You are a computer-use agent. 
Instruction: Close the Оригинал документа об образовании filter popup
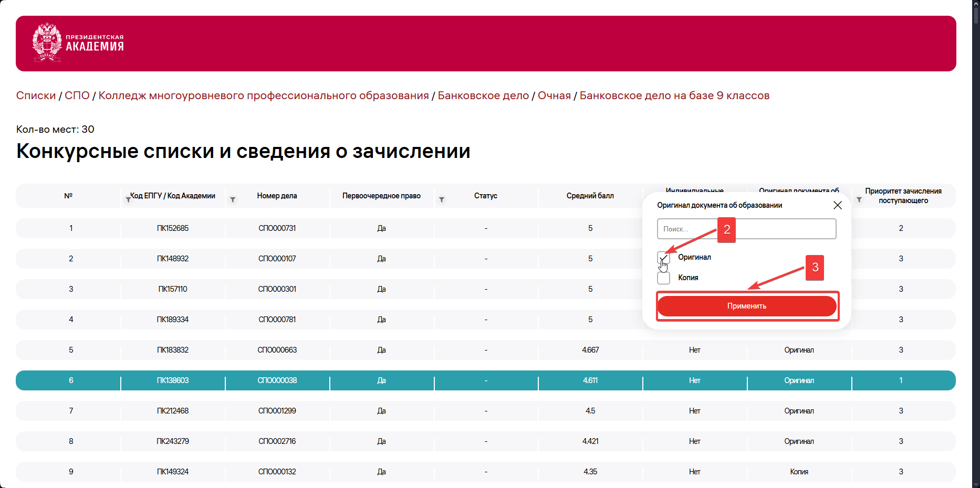click(837, 205)
